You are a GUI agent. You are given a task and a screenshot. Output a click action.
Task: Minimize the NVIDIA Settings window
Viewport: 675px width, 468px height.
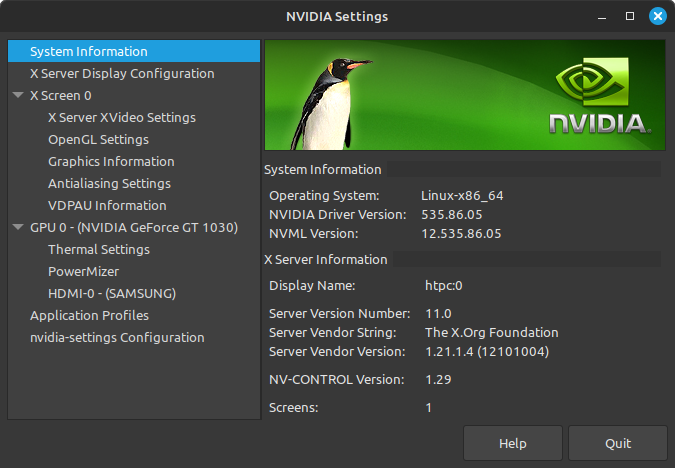(x=602, y=17)
